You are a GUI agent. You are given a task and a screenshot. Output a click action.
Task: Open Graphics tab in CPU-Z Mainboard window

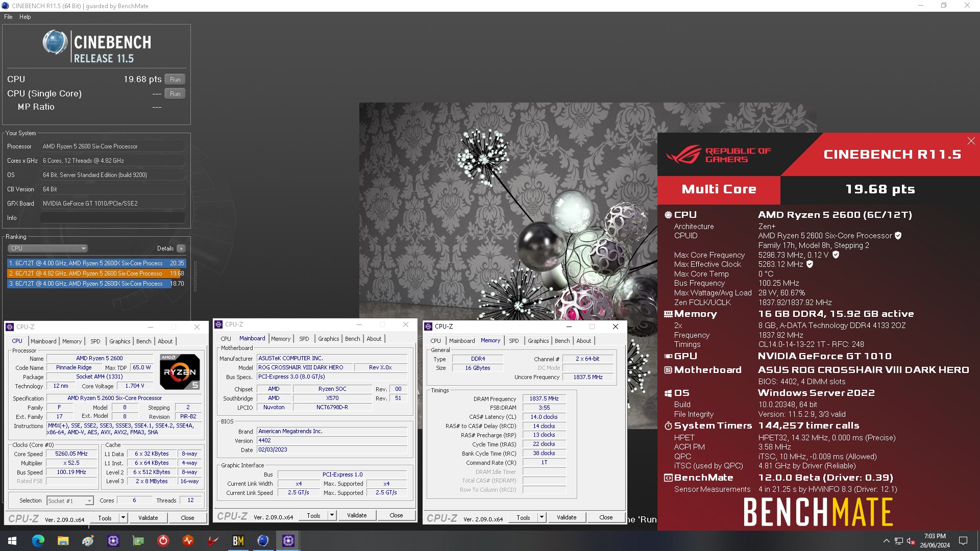[328, 339]
